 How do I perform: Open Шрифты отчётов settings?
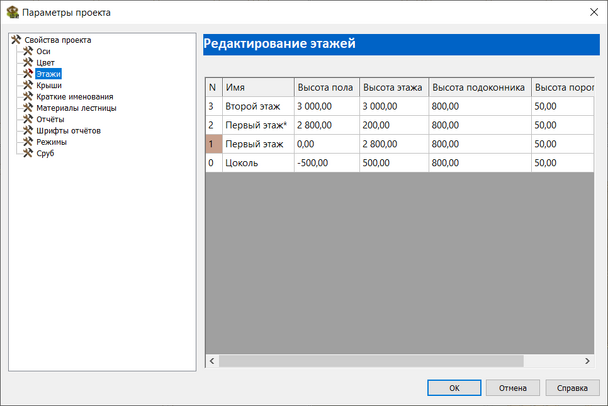(69, 130)
